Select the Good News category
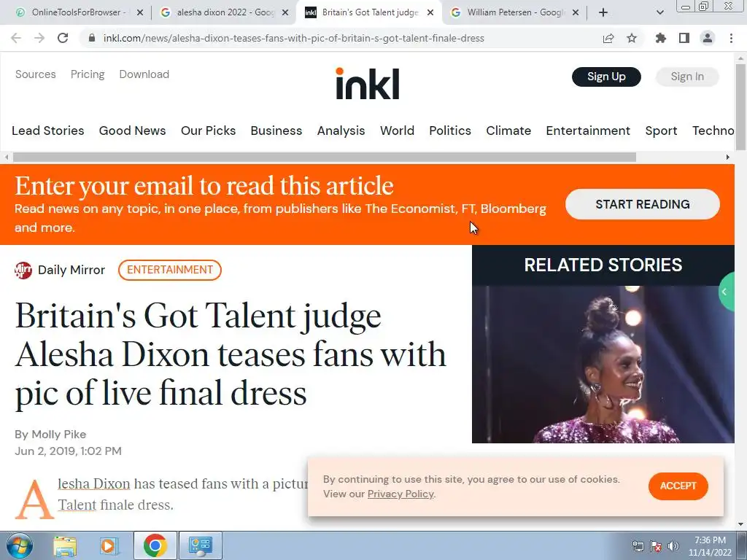 tap(133, 131)
